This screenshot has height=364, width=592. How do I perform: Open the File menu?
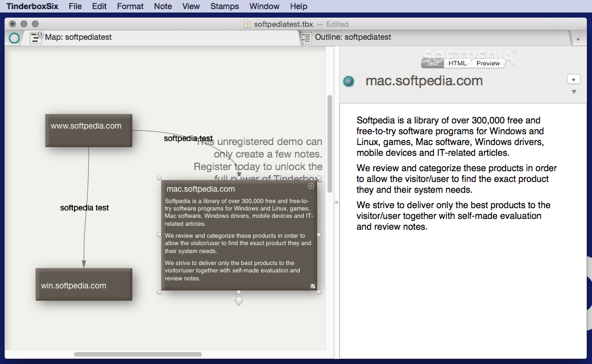pyautogui.click(x=75, y=6)
